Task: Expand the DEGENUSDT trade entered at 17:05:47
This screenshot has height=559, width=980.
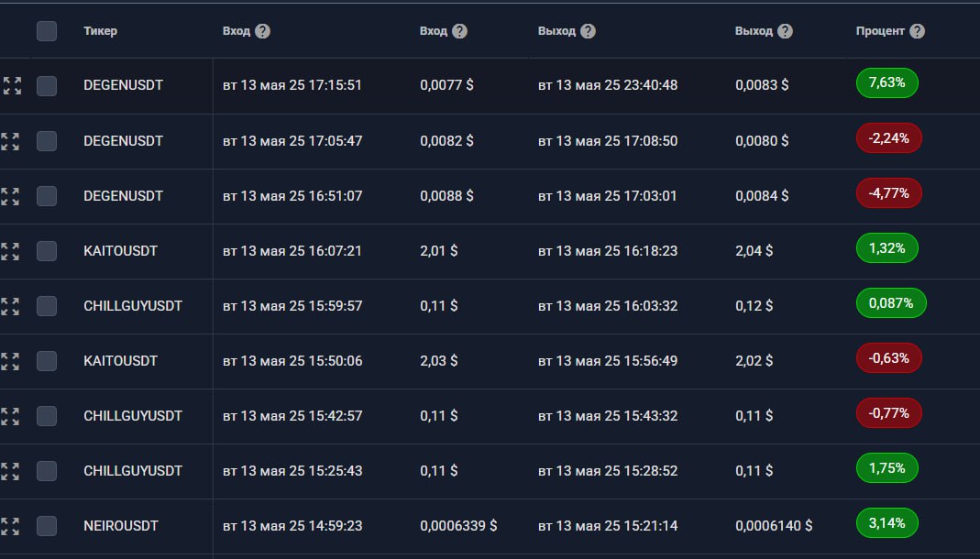Action: tap(10, 141)
